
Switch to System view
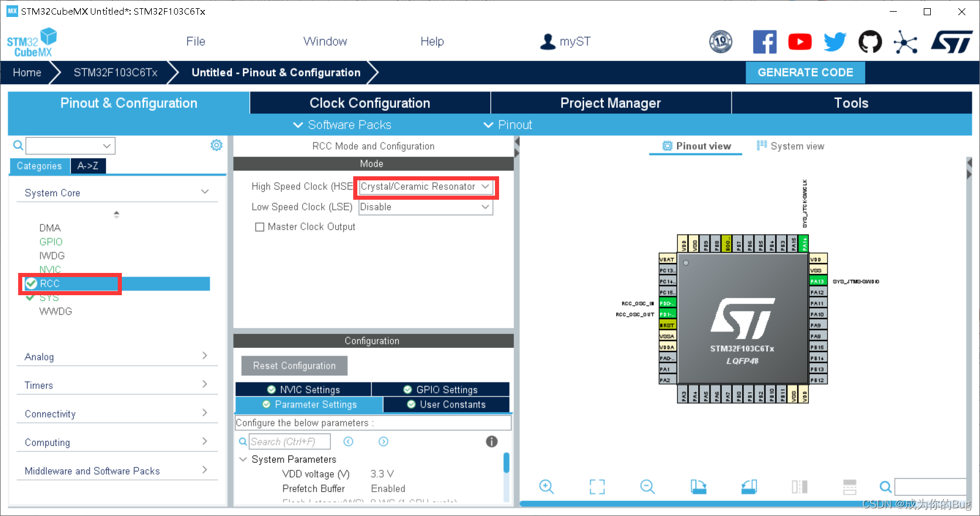[x=790, y=146]
